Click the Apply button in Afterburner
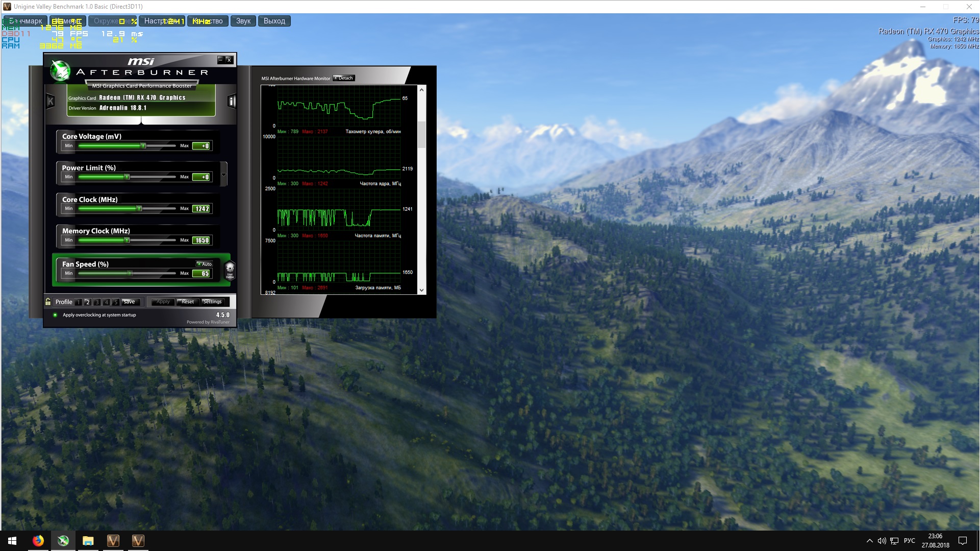 click(163, 302)
